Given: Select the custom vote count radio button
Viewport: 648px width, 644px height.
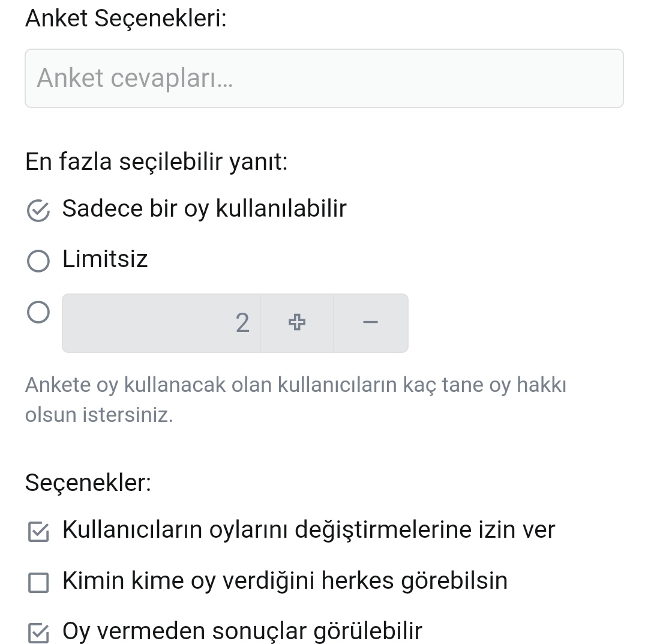Looking at the screenshot, I should click(38, 313).
